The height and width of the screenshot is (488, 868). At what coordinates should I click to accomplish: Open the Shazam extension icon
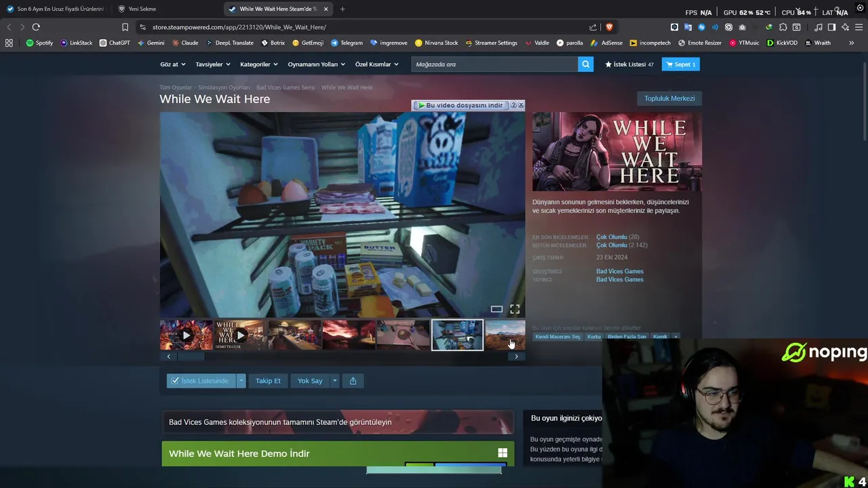pos(701,27)
